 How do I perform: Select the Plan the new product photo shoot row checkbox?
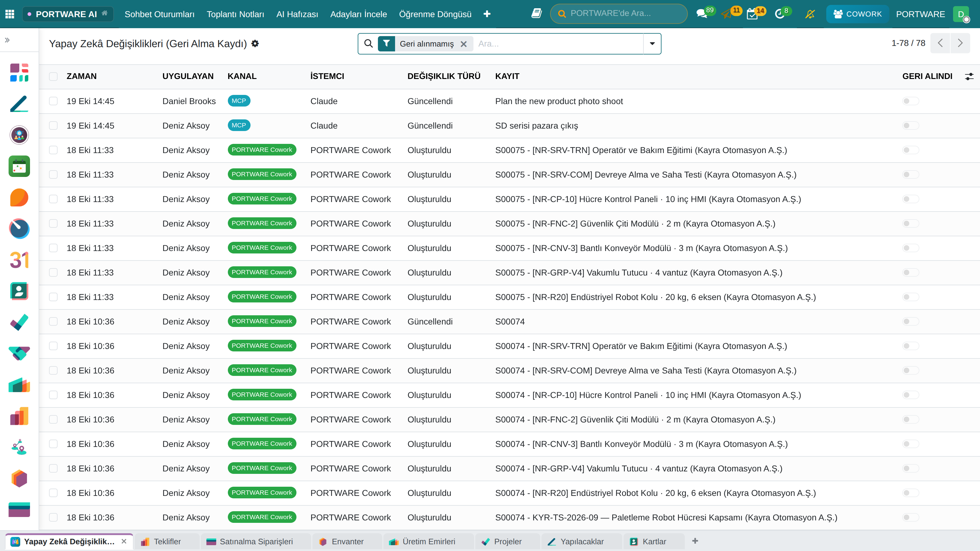click(x=53, y=101)
